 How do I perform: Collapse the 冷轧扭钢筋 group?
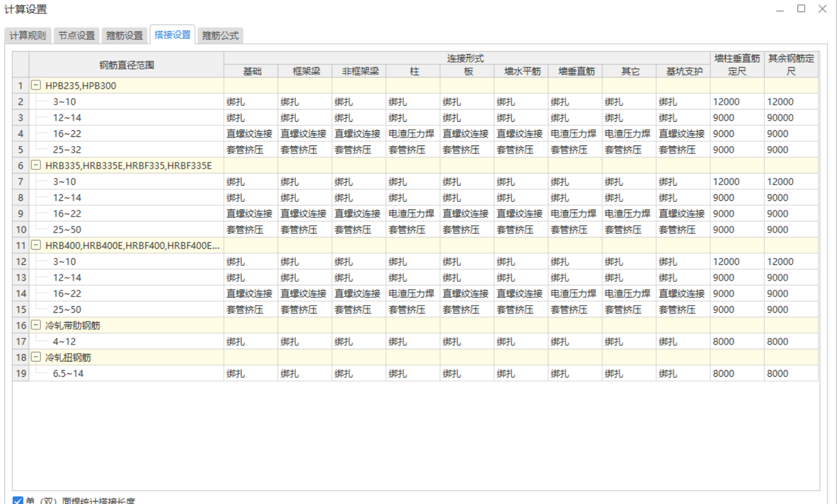[36, 357]
